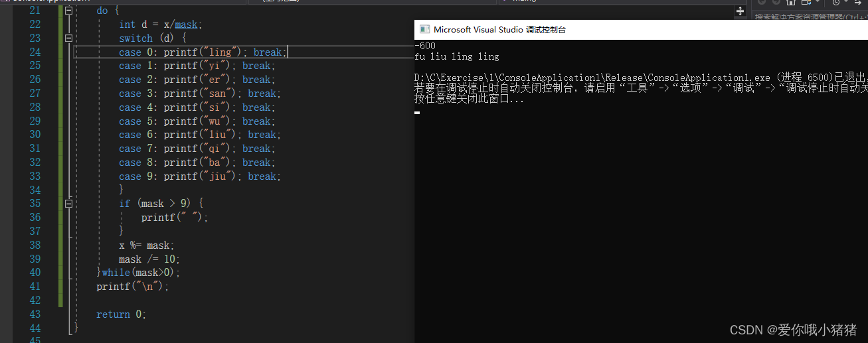Click line number 36 in the gutter

(35, 218)
